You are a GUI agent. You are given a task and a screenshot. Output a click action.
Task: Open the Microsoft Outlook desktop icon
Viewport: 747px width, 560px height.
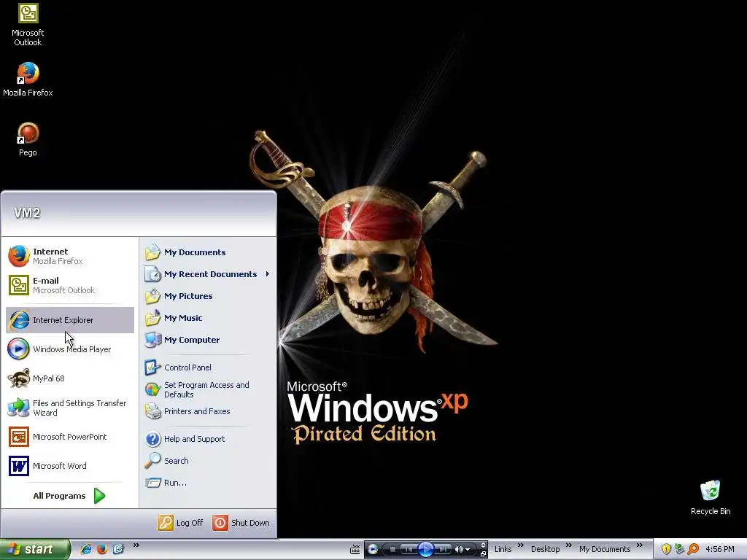coord(28,25)
